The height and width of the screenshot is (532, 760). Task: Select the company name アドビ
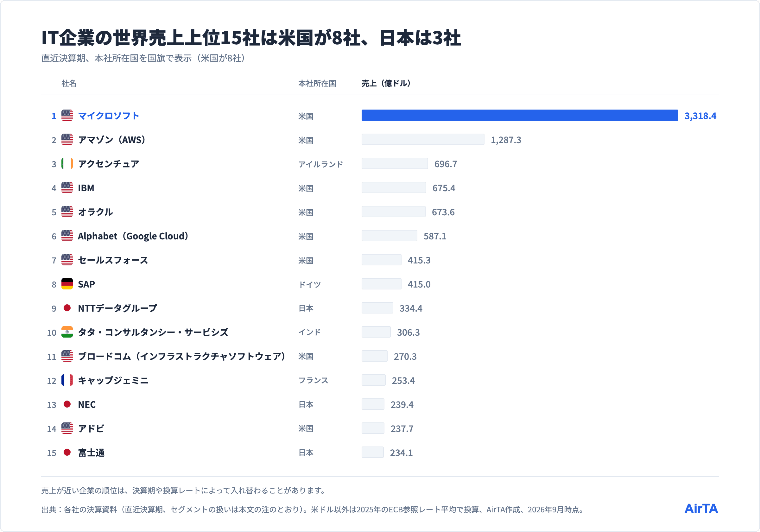[x=91, y=429]
